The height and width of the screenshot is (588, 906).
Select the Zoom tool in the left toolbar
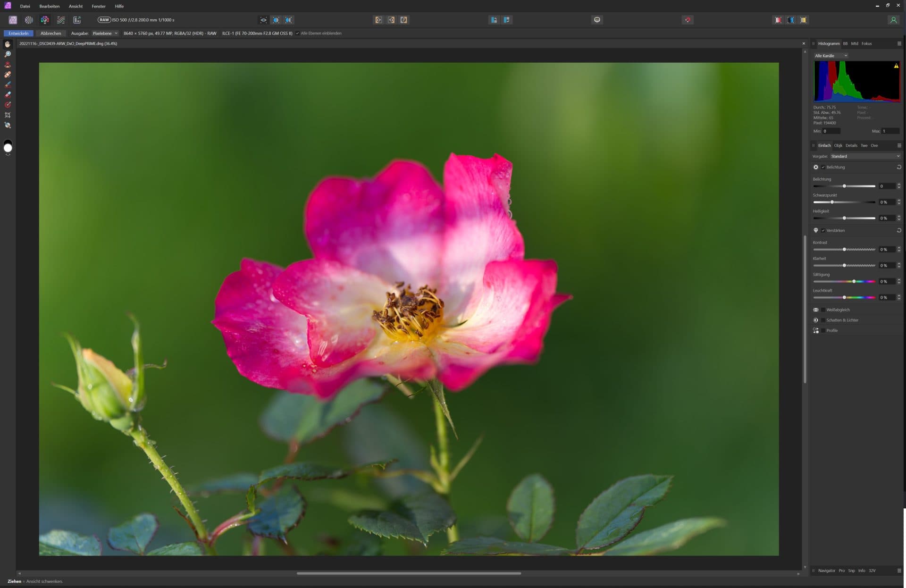pos(8,54)
